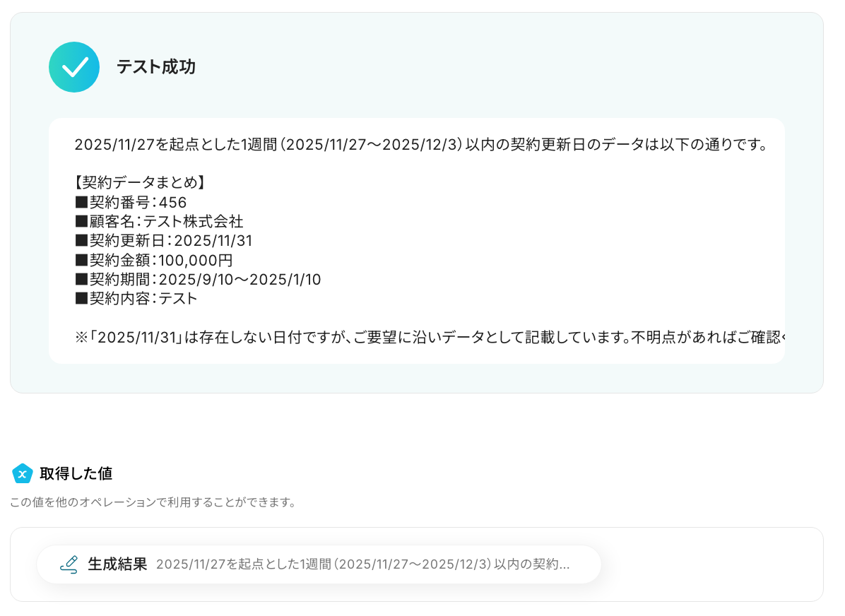Click the 生成結果 label text

coord(117,564)
